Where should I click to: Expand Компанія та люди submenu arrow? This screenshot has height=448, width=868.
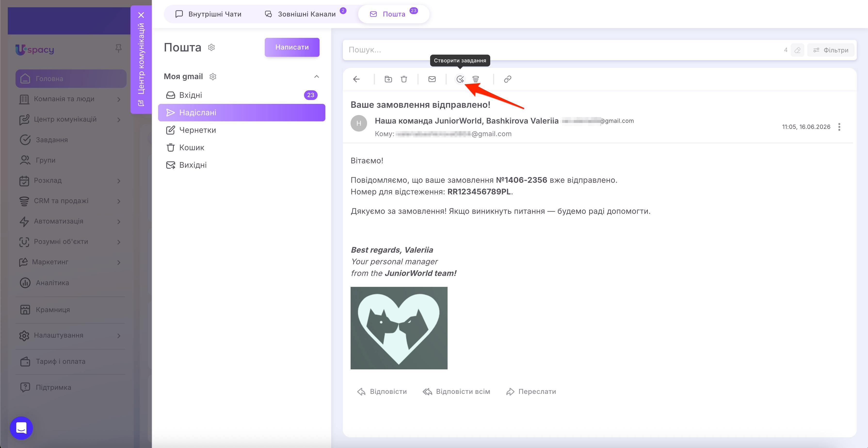(x=119, y=99)
